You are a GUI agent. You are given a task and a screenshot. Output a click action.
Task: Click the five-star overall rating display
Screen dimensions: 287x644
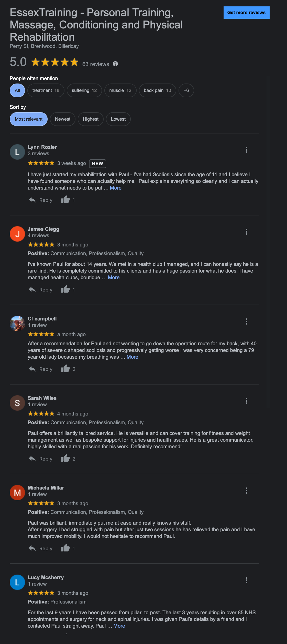(x=55, y=62)
